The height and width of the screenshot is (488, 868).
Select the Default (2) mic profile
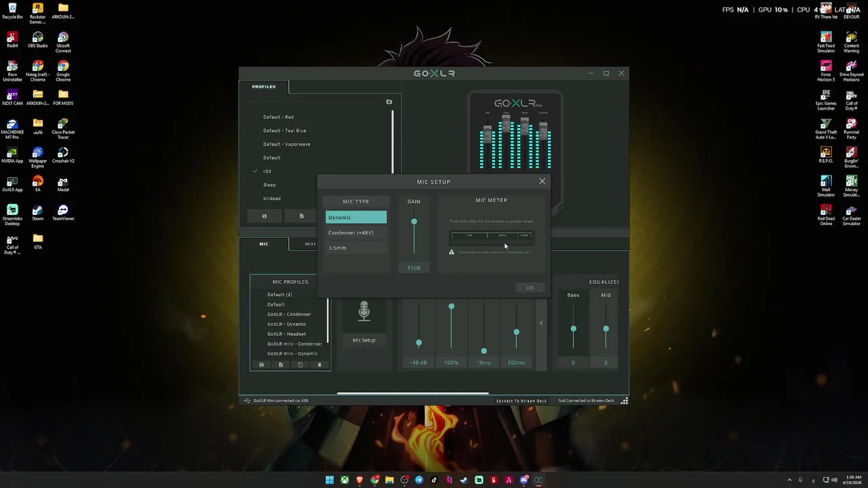(x=279, y=295)
